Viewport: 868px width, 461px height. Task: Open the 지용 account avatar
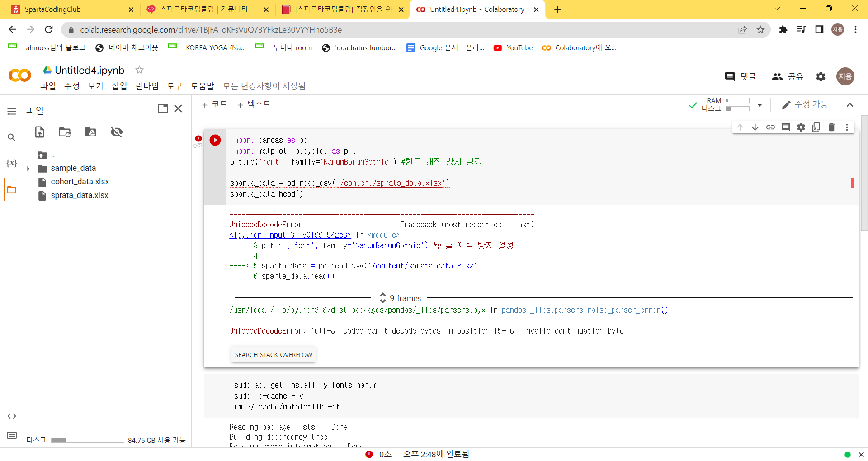tap(845, 76)
